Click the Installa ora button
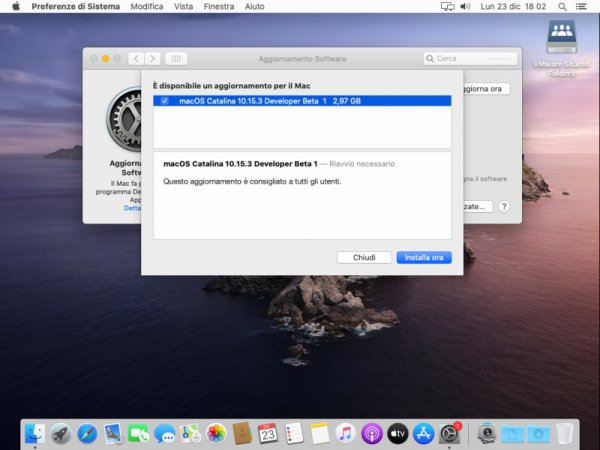Image resolution: width=600 pixels, height=450 pixels. click(x=424, y=258)
